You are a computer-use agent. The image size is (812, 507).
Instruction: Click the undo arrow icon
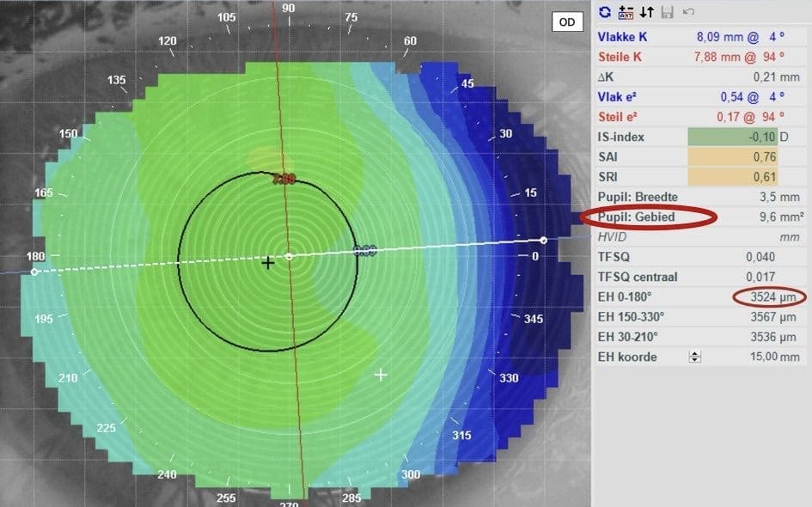(688, 12)
